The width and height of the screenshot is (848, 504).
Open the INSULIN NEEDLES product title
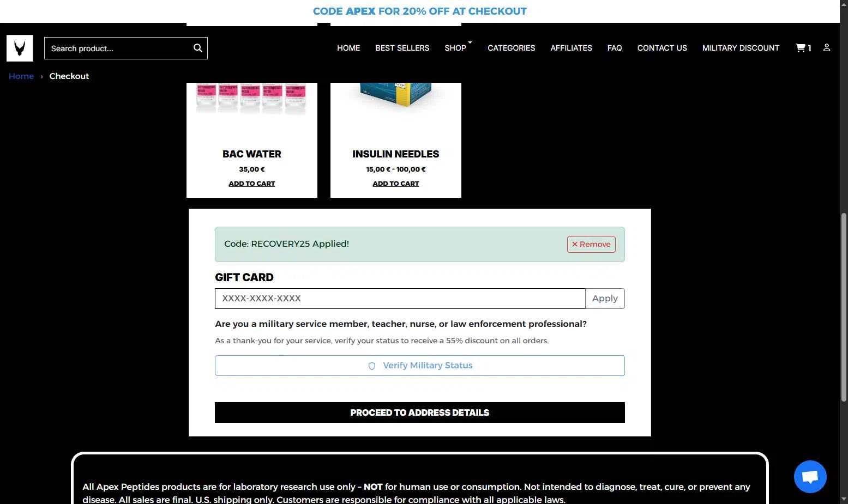396,154
